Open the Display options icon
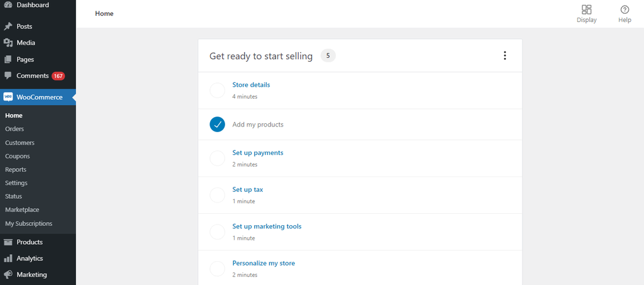 tap(587, 9)
